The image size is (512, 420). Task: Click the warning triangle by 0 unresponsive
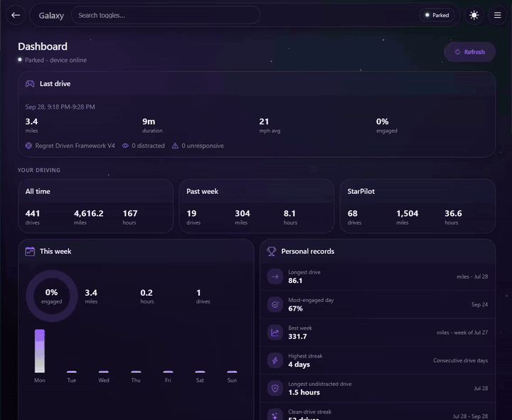175,146
